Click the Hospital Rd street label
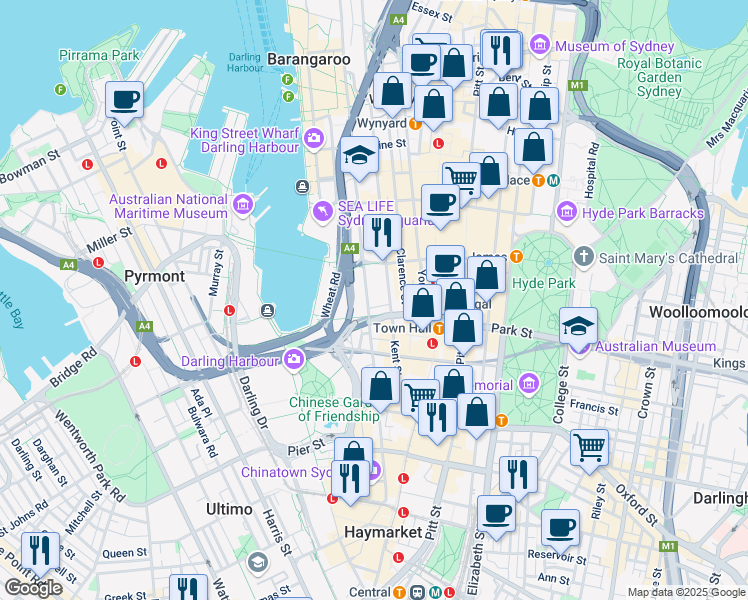The width and height of the screenshot is (748, 600). 591,171
